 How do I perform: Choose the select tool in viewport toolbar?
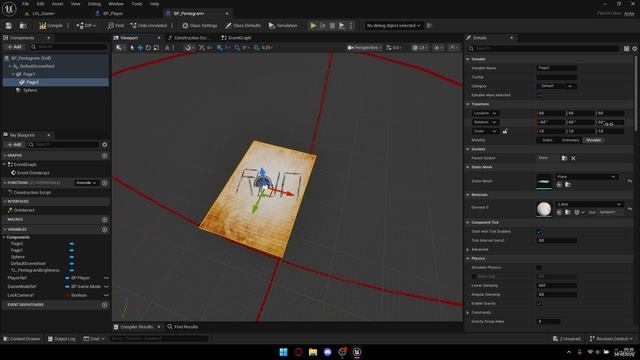click(132, 48)
